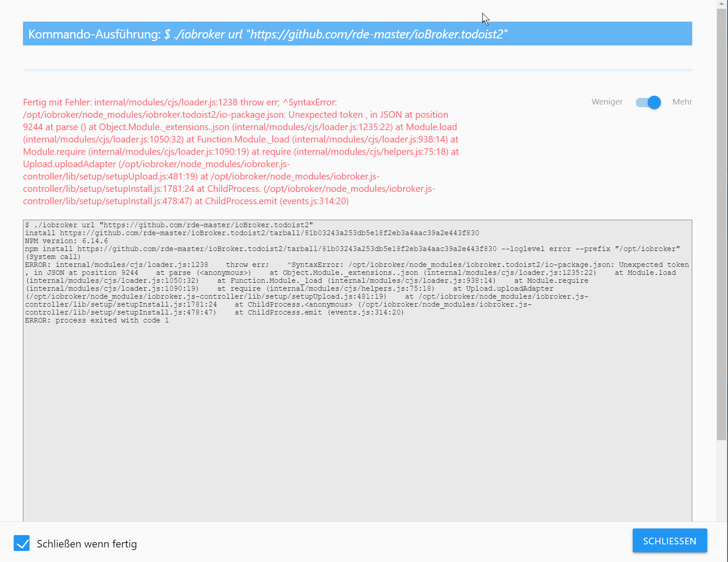The image size is (728, 562).
Task: Click the progress bar below the header
Action: (x=357, y=70)
